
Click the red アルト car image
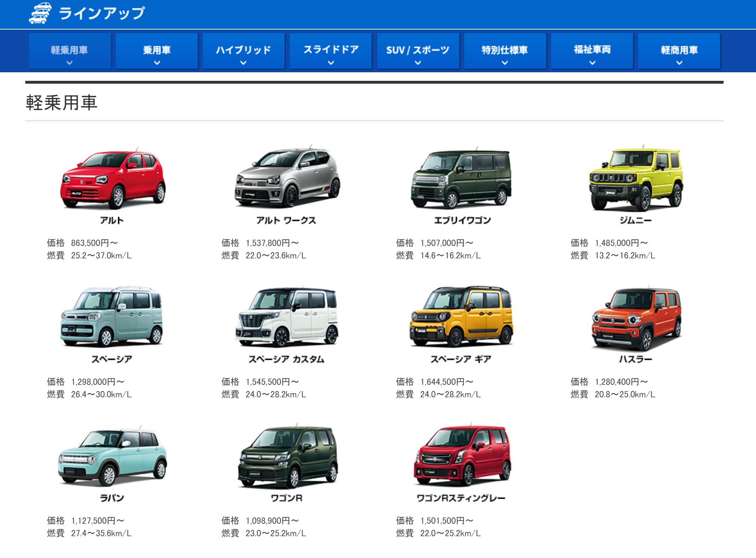pos(113,179)
